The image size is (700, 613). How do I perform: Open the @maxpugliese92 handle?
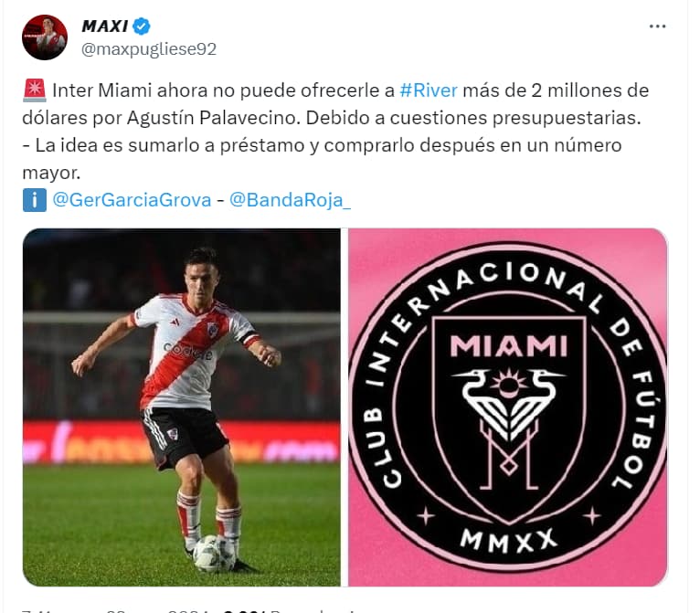click(149, 49)
